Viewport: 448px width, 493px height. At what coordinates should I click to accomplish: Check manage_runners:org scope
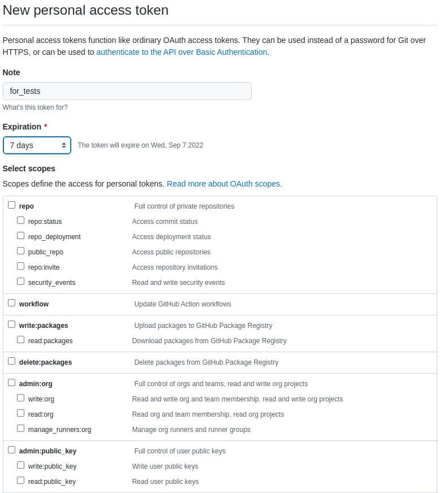[x=20, y=428]
